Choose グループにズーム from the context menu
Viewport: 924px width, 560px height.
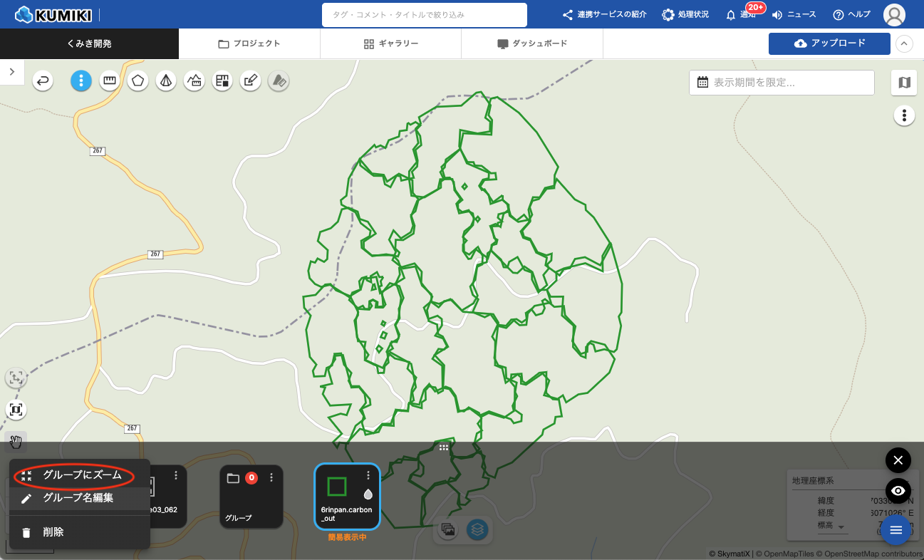click(82, 475)
